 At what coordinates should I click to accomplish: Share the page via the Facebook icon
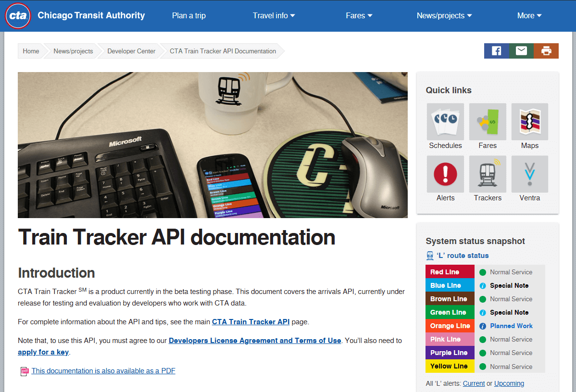coord(496,50)
